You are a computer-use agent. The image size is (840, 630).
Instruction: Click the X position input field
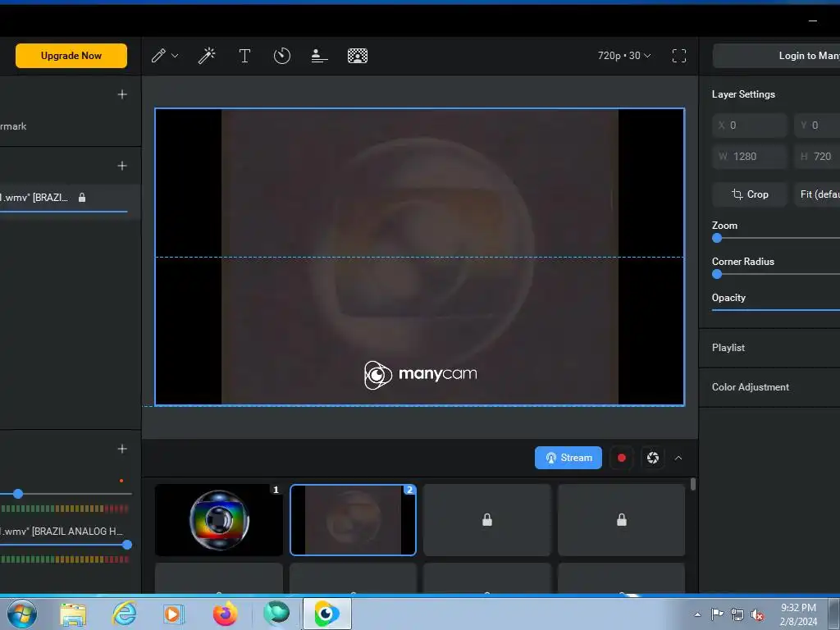click(750, 126)
